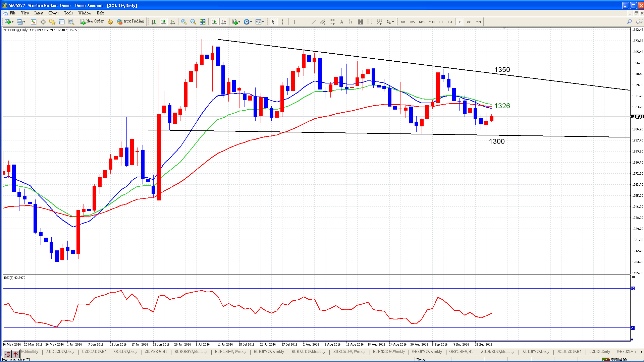644x362 pixels.
Task: Select the horizontal line drawing tool
Action: tap(304, 22)
